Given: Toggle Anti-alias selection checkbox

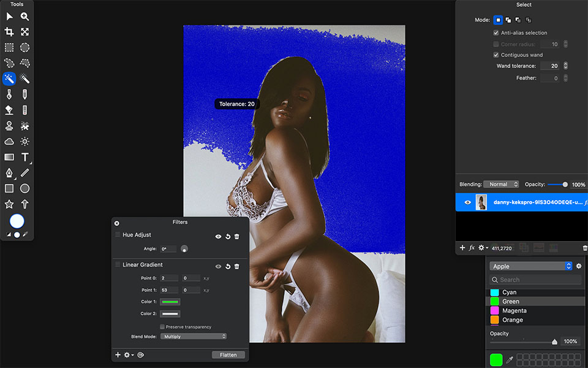Looking at the screenshot, I should [x=496, y=33].
